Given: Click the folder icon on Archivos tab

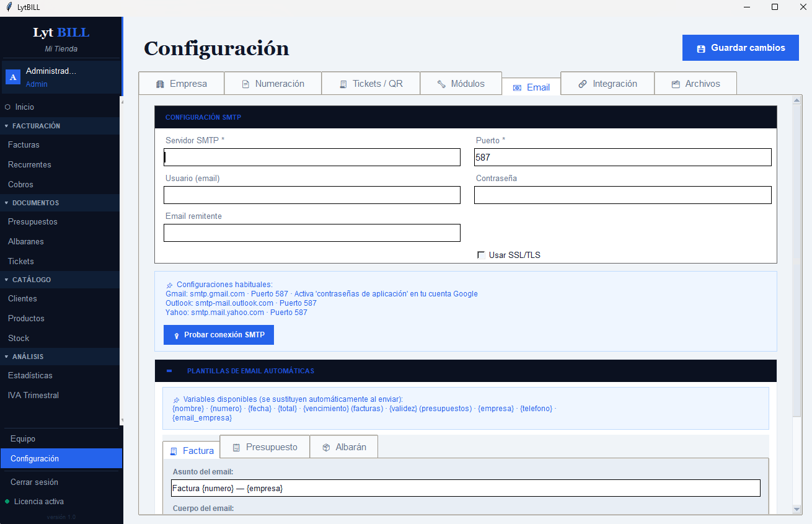Looking at the screenshot, I should [676, 84].
